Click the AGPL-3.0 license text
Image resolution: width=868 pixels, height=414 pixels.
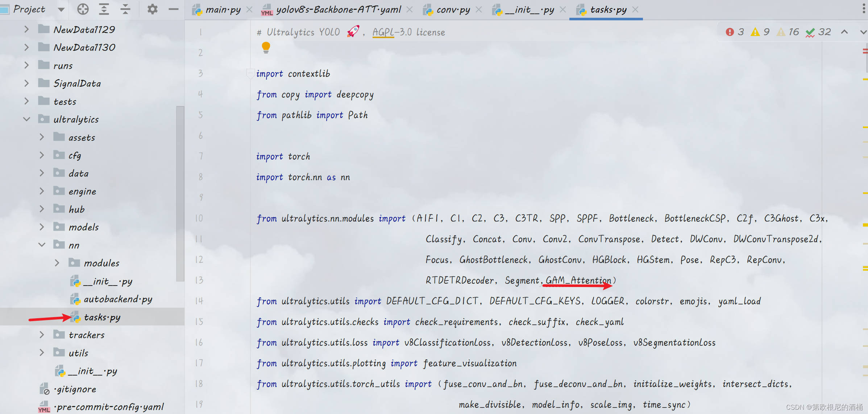408,32
